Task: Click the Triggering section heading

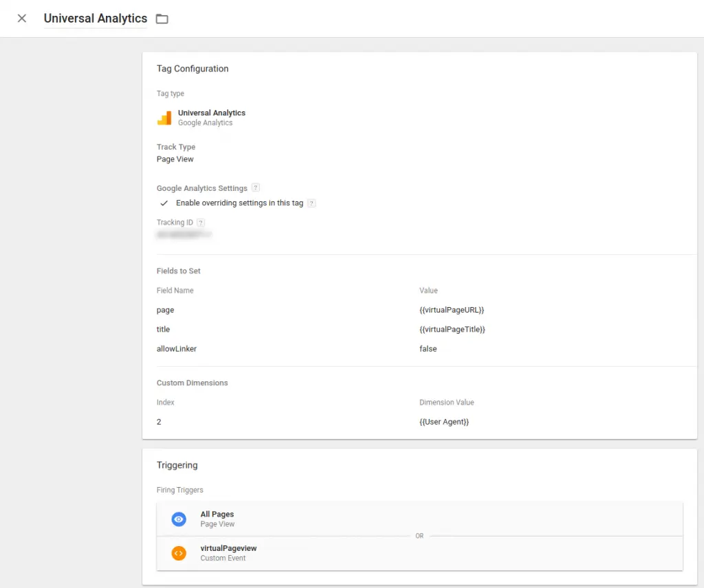Action: (177, 465)
